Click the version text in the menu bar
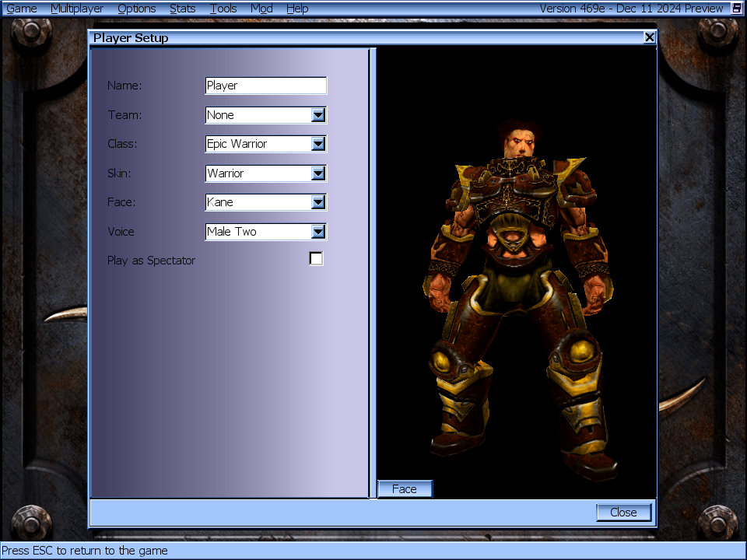The height and width of the screenshot is (560, 747). [x=631, y=9]
